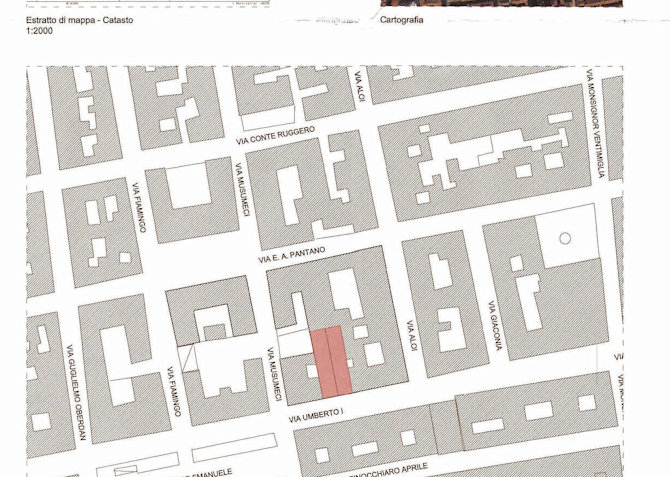The width and height of the screenshot is (670, 477).
Task: Click the '1:2000' scale text
Action: (41, 32)
